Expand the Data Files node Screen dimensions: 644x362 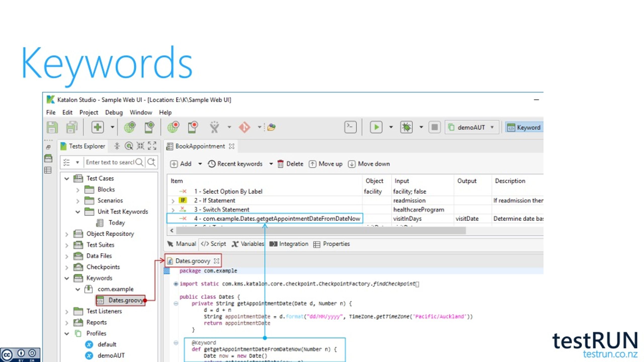67,256
